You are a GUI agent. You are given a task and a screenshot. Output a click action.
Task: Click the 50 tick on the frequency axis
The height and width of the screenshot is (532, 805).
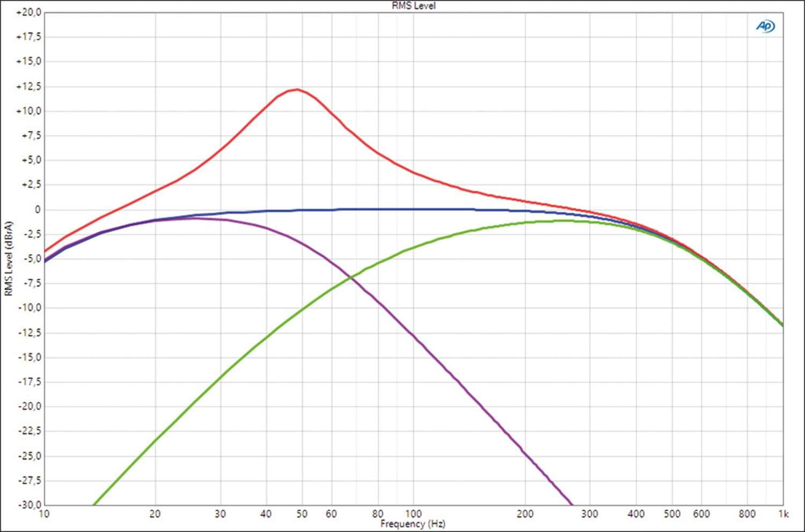302,514
